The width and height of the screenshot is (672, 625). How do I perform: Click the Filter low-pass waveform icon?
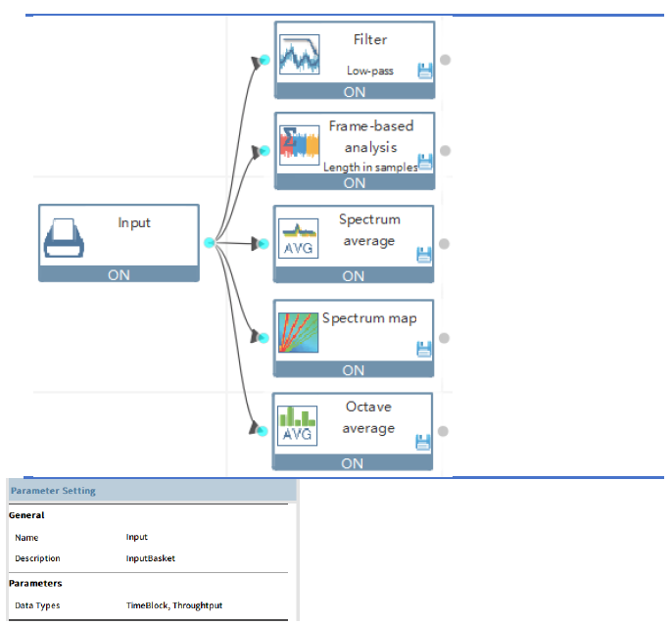click(299, 55)
